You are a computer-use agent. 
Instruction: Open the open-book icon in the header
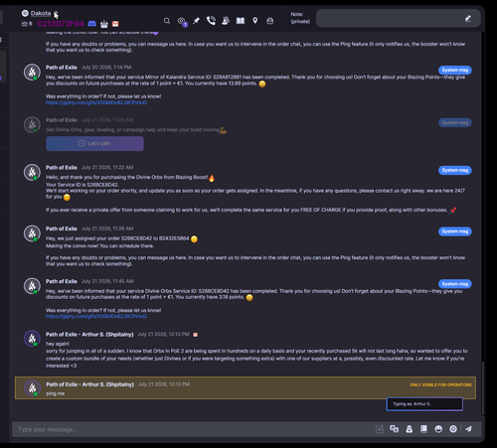click(241, 21)
